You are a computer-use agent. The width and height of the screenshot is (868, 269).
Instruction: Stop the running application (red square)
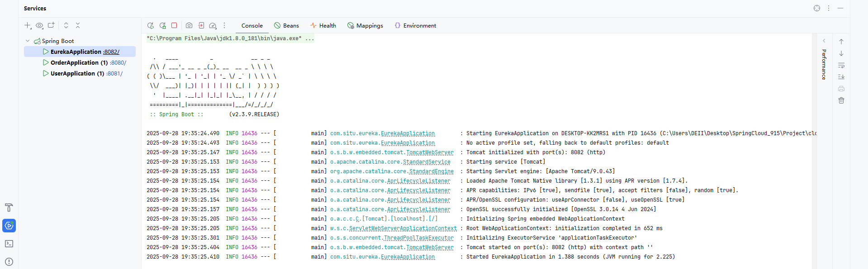[x=174, y=25]
